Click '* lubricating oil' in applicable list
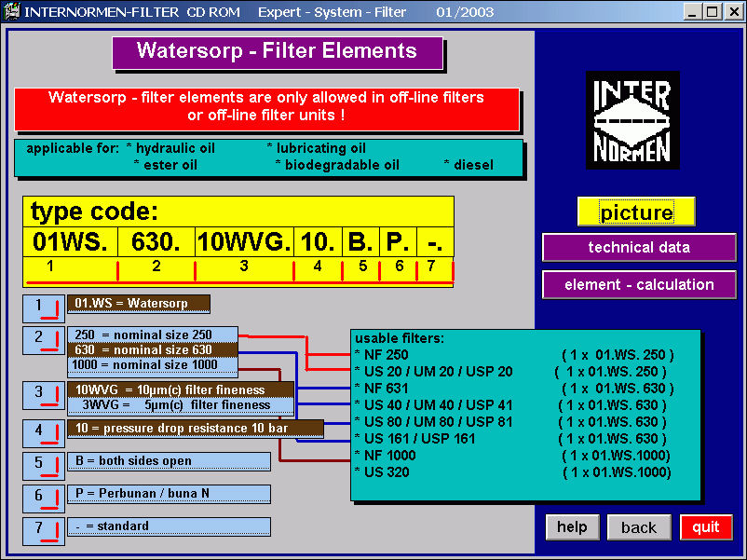This screenshot has height=560, width=747. click(x=317, y=148)
